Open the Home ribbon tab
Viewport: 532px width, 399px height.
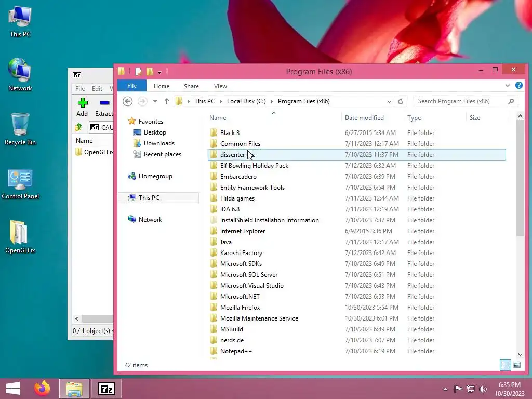tap(162, 86)
